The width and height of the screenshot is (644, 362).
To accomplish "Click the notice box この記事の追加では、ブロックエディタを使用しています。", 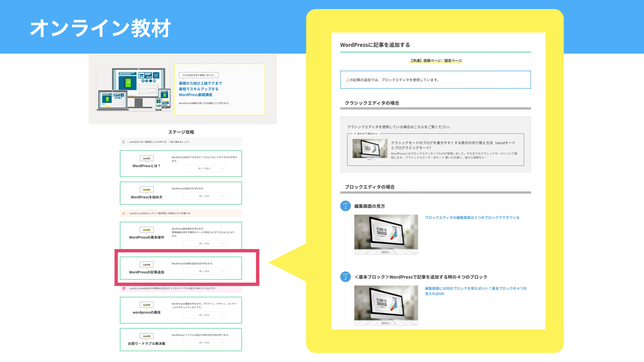I will 435,80.
